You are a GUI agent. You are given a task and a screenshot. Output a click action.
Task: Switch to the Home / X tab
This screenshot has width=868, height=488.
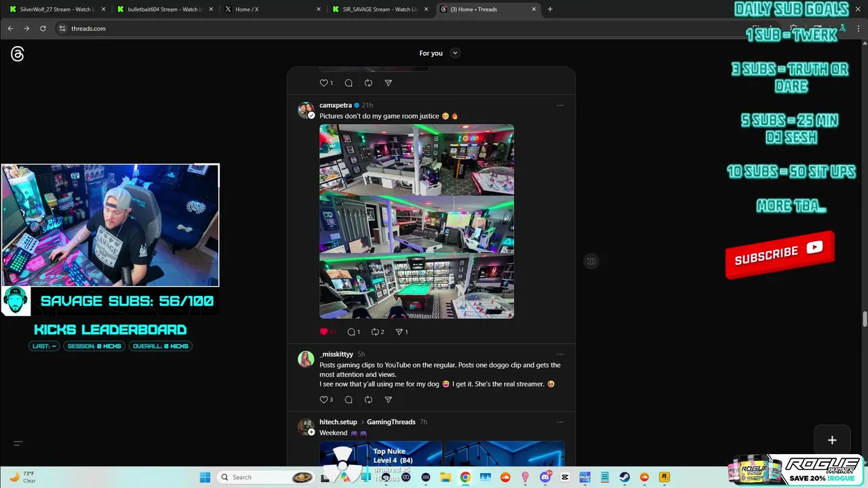[271, 9]
